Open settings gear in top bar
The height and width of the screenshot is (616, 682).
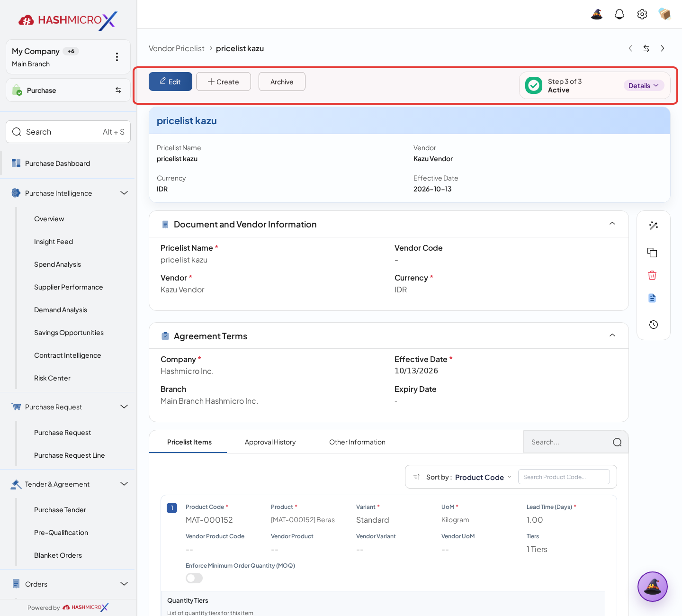tap(642, 14)
